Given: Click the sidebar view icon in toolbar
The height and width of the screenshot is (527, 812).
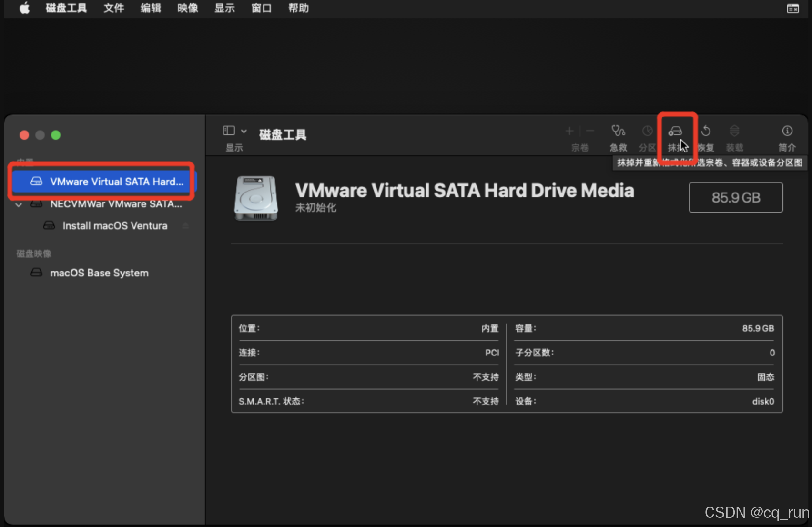Looking at the screenshot, I should [x=229, y=131].
